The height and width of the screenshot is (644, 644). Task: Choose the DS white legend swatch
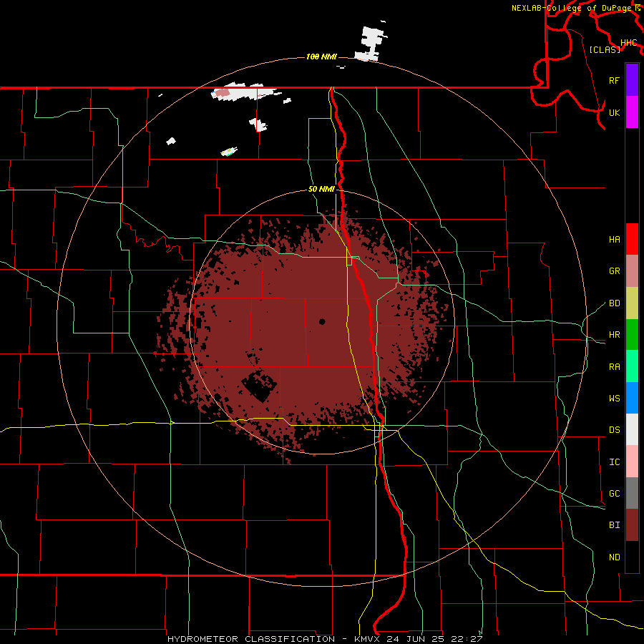coord(632,429)
